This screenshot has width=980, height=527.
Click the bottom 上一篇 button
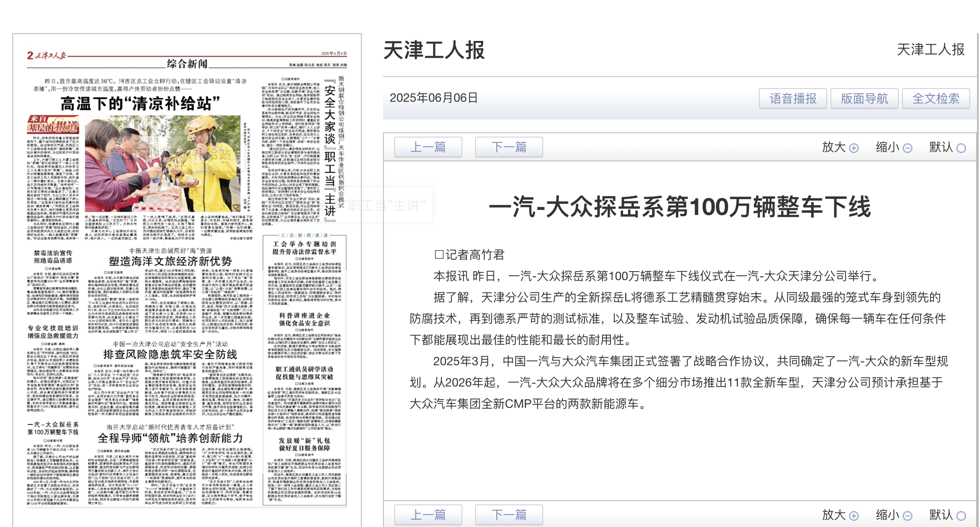click(428, 515)
